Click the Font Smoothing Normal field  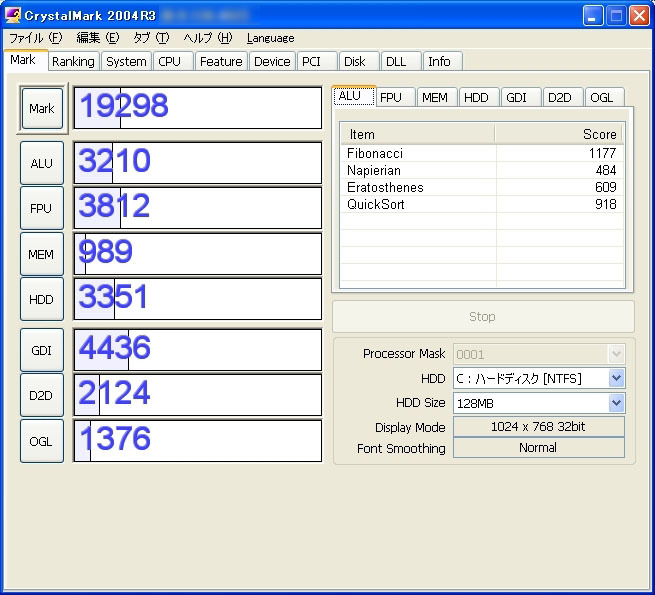point(539,448)
